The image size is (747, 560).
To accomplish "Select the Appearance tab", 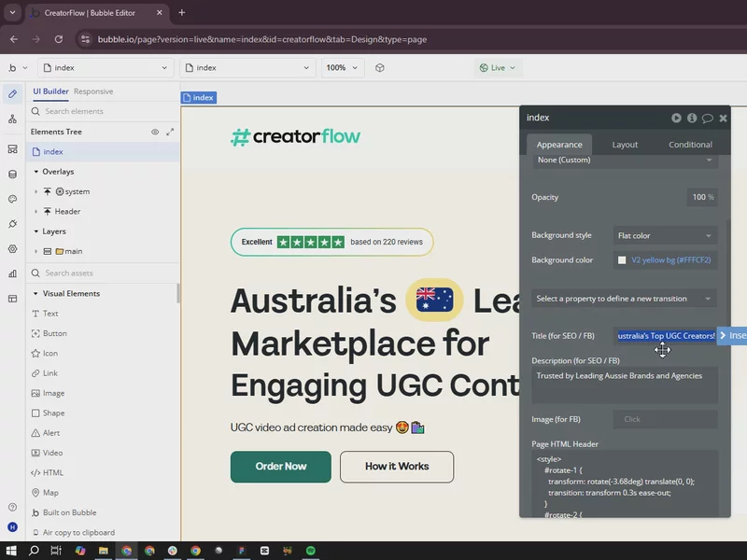I will pyautogui.click(x=559, y=145).
